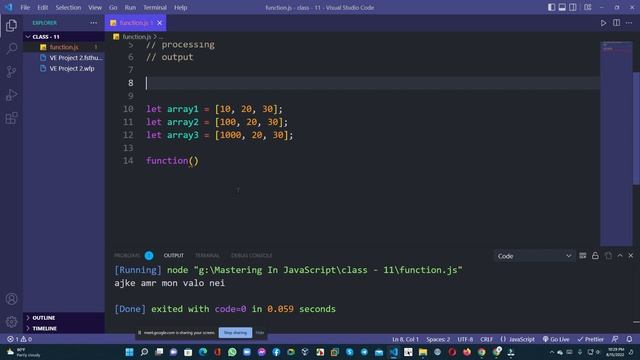The image size is (640, 360).
Task: Click Ln 8, Col 1 go-to-line
Action: (405, 339)
